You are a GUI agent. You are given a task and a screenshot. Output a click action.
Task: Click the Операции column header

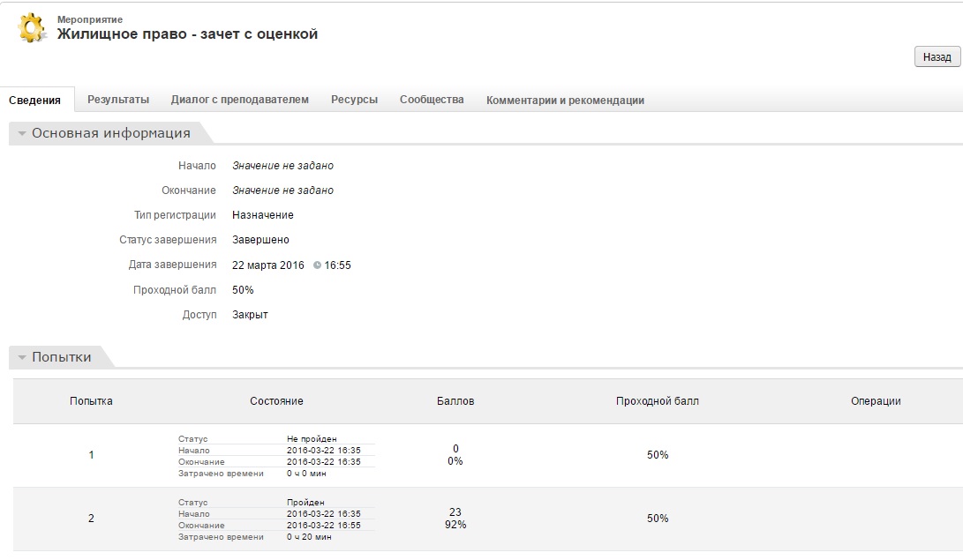click(876, 401)
